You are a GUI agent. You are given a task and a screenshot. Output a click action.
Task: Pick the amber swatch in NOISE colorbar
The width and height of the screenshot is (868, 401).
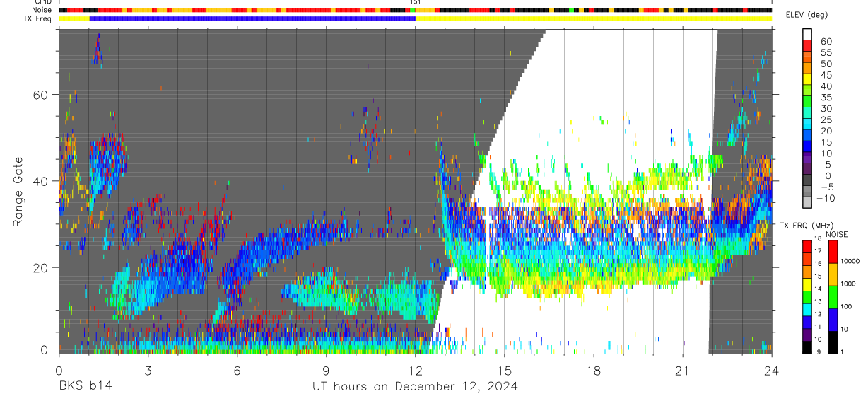click(x=833, y=274)
